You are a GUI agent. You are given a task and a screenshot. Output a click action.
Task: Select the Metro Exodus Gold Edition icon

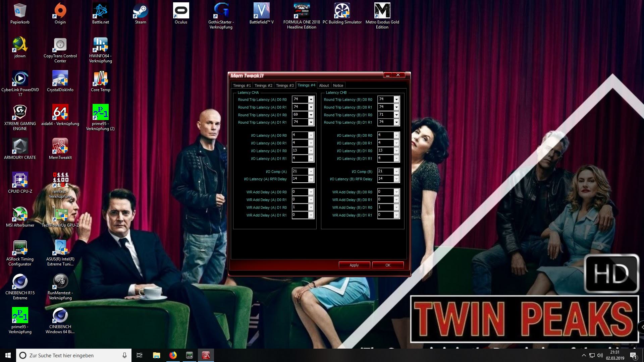tap(382, 16)
